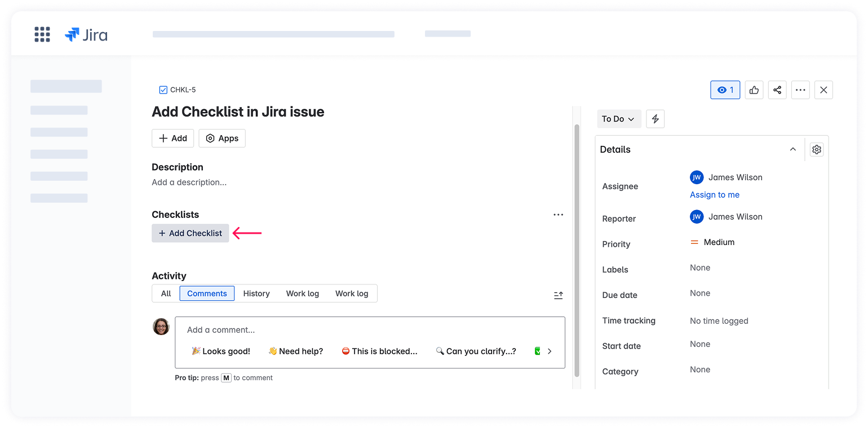Screen dimensions: 868x428
Task: Click the JW avatar in Assignee row
Action: [697, 177]
